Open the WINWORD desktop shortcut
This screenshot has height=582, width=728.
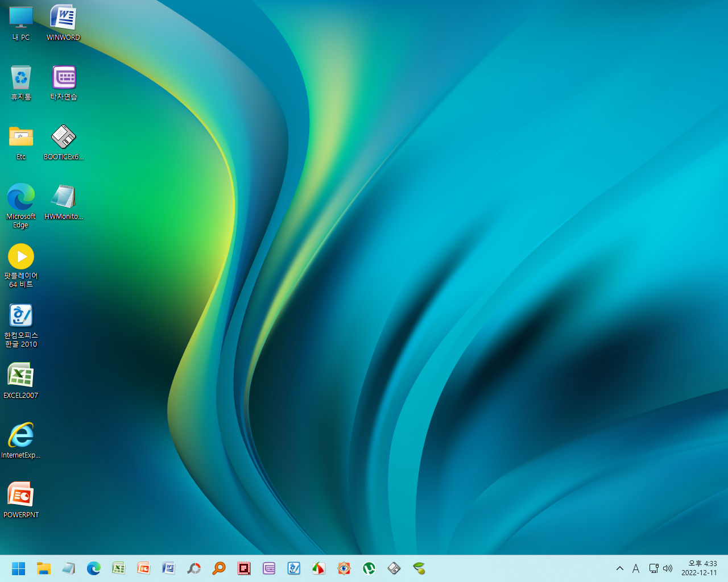tap(63, 23)
